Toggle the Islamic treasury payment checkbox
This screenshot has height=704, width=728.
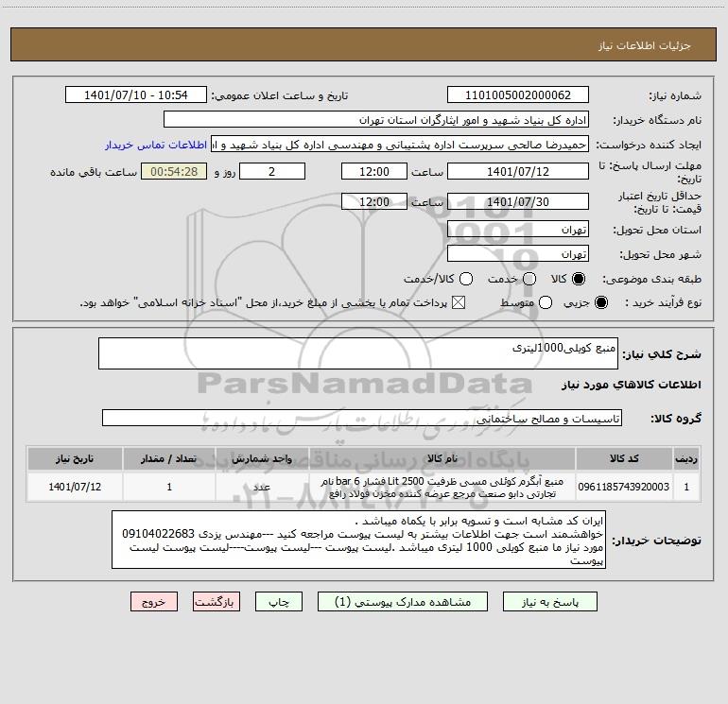coord(459,302)
